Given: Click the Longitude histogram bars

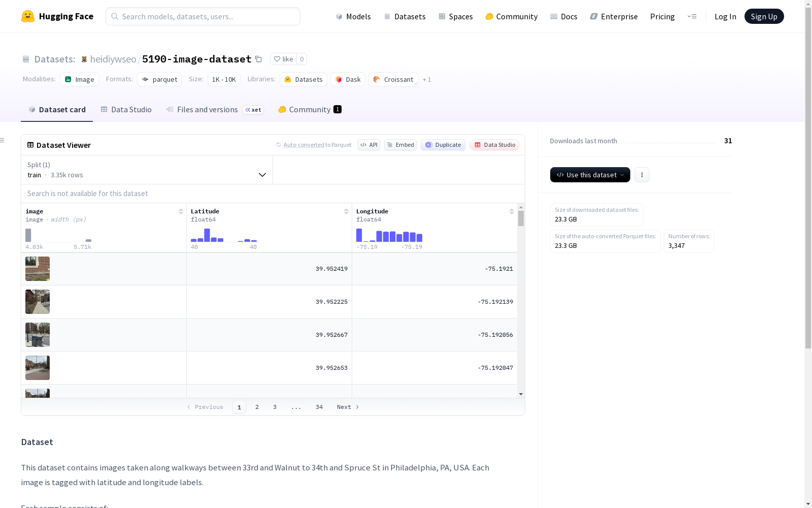Looking at the screenshot, I should coord(389,235).
